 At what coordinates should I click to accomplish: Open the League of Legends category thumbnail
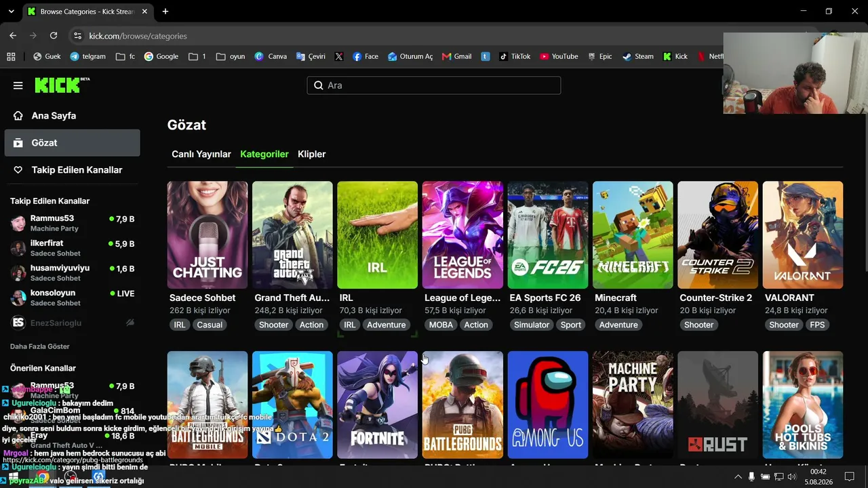point(462,235)
